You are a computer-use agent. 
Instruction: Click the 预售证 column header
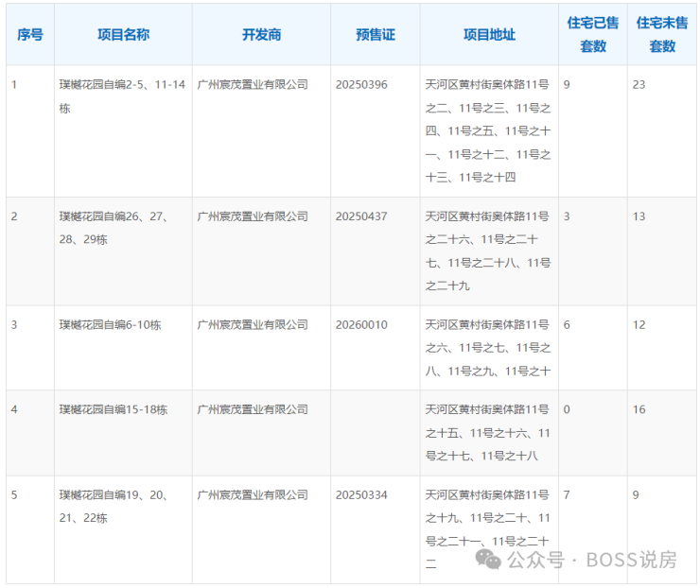(x=376, y=34)
